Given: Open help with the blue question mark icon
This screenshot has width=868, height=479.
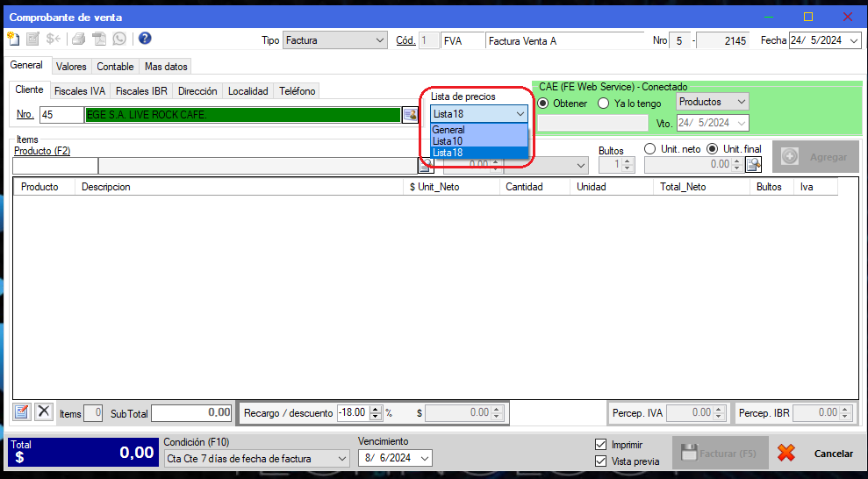Looking at the screenshot, I should (145, 39).
